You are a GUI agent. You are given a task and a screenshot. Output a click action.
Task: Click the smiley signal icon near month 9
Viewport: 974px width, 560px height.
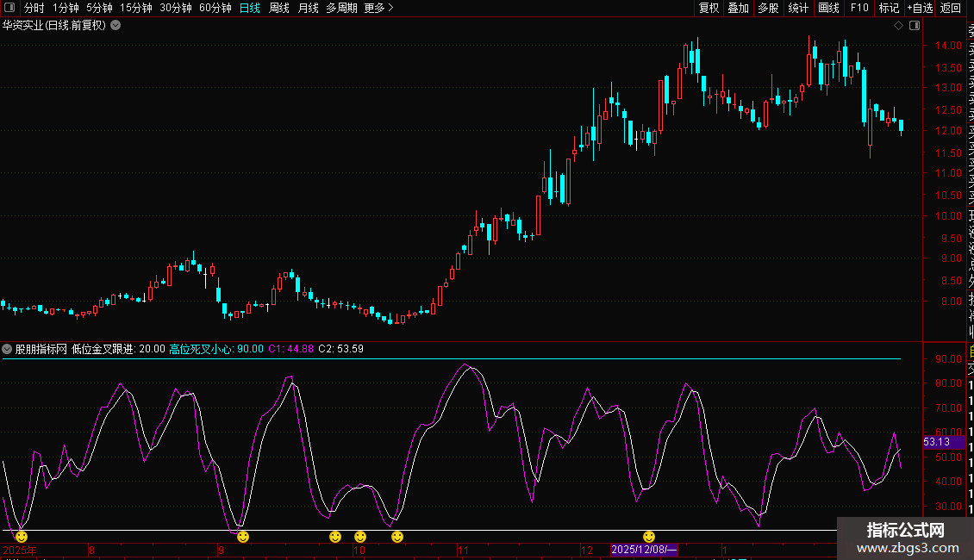coord(243,537)
